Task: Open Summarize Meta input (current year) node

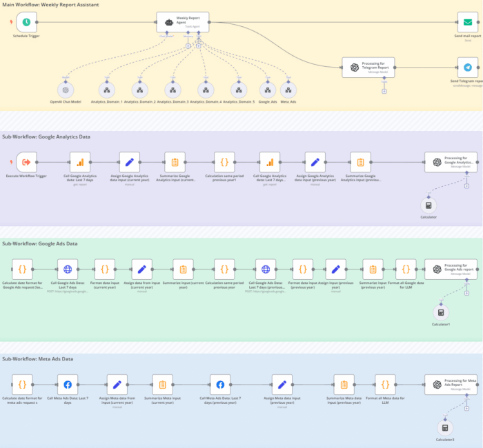Action: [163, 385]
